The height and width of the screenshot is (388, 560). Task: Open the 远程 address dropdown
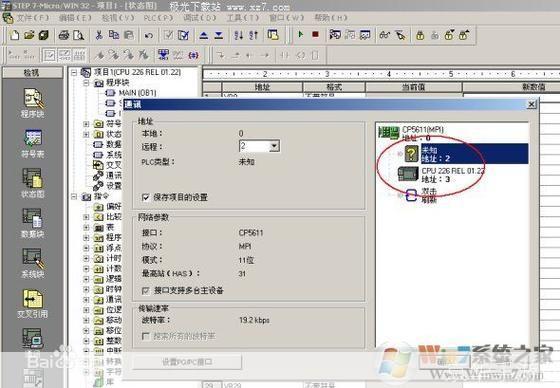pos(274,146)
